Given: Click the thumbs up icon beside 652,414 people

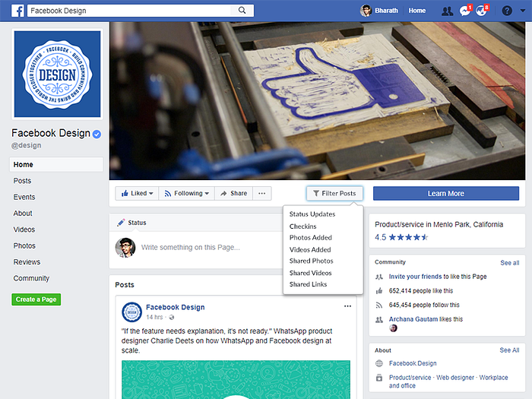Looking at the screenshot, I should (x=379, y=291).
